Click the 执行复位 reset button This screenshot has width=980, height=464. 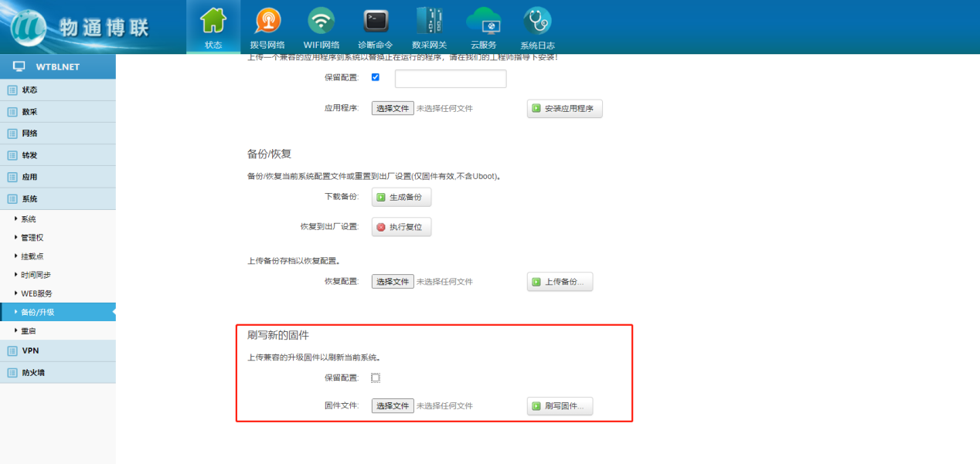401,227
